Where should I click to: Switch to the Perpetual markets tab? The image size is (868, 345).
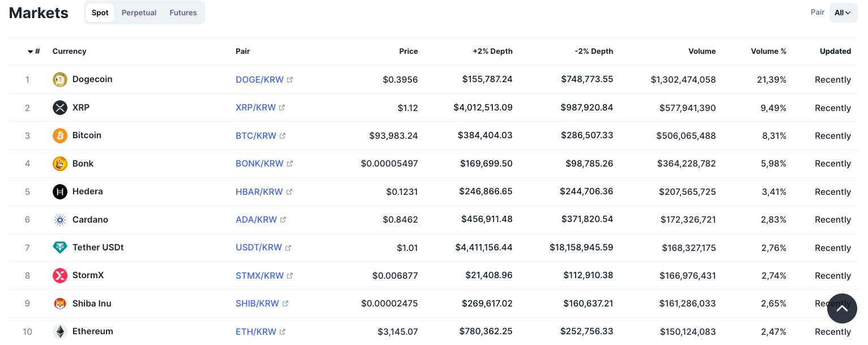[139, 12]
